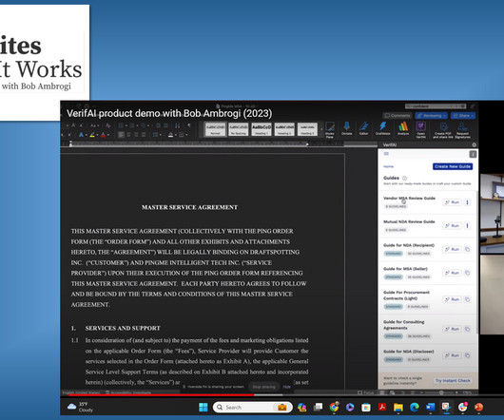This screenshot has width=504, height=420.
Task: Open Microsoft Edge from the taskbar
Action: (415, 407)
